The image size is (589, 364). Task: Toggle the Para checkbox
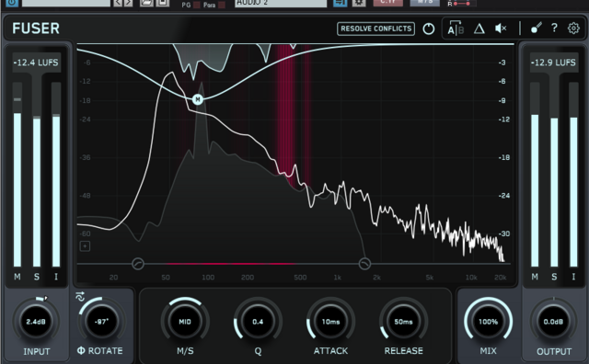222,5
